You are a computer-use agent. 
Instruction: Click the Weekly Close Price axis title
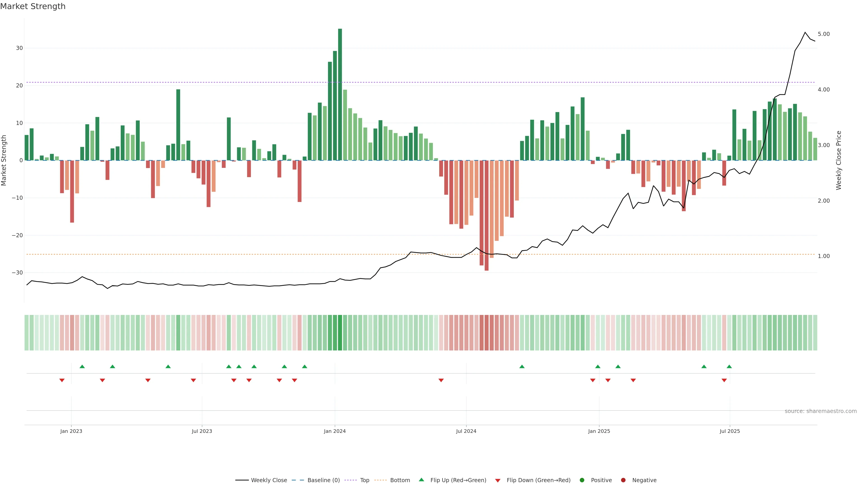(x=839, y=160)
